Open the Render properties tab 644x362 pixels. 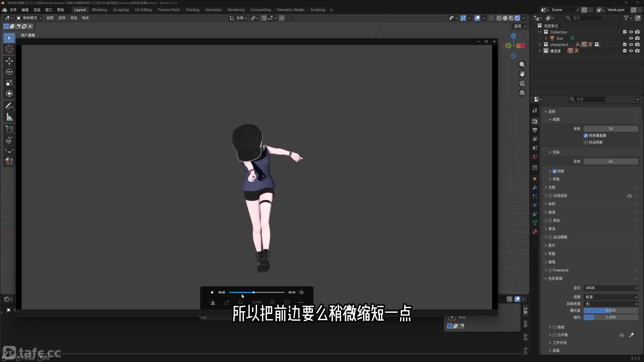point(535,121)
